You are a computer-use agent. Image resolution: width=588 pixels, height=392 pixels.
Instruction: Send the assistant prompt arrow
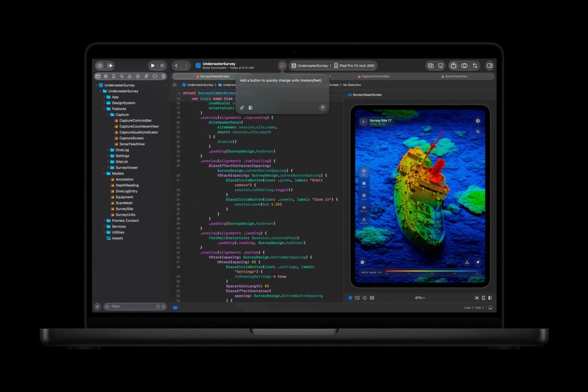323,108
